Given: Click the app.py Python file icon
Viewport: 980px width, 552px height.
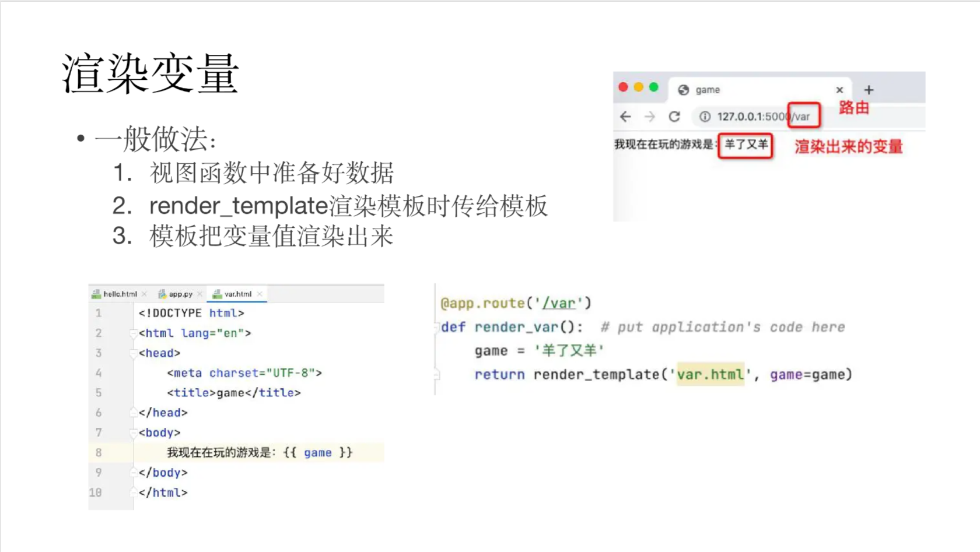Looking at the screenshot, I should tap(162, 294).
